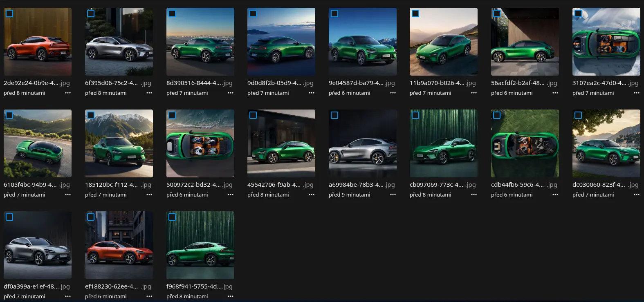Select checkbox on 45542706-f9ab image
This screenshot has height=302, width=644.
(253, 115)
